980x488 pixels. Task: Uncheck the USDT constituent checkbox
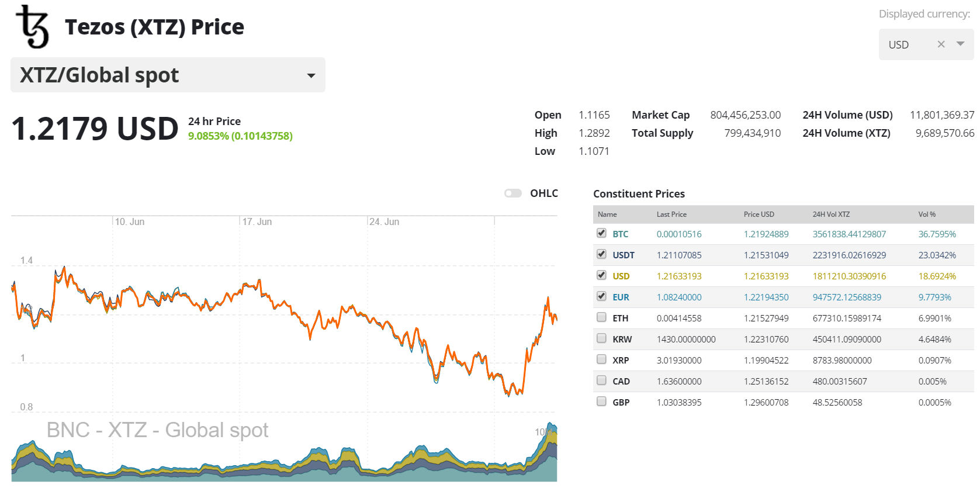point(601,254)
